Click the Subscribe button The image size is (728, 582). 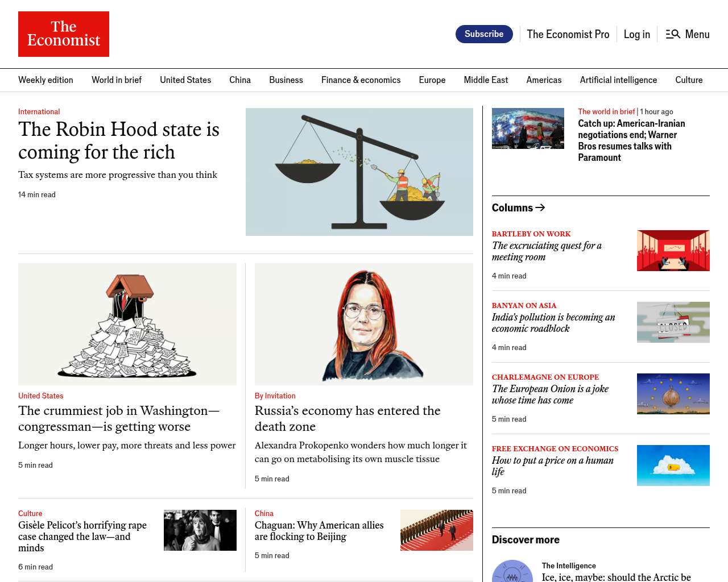(484, 34)
